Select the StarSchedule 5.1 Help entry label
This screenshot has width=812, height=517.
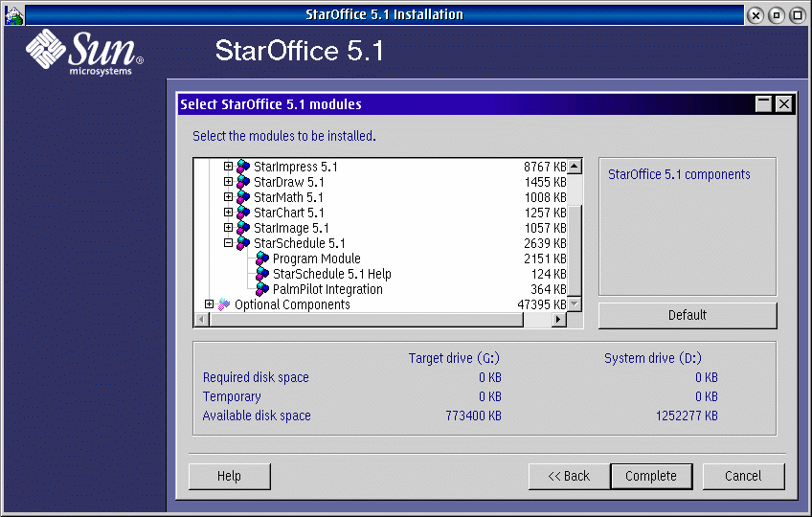tap(332, 274)
